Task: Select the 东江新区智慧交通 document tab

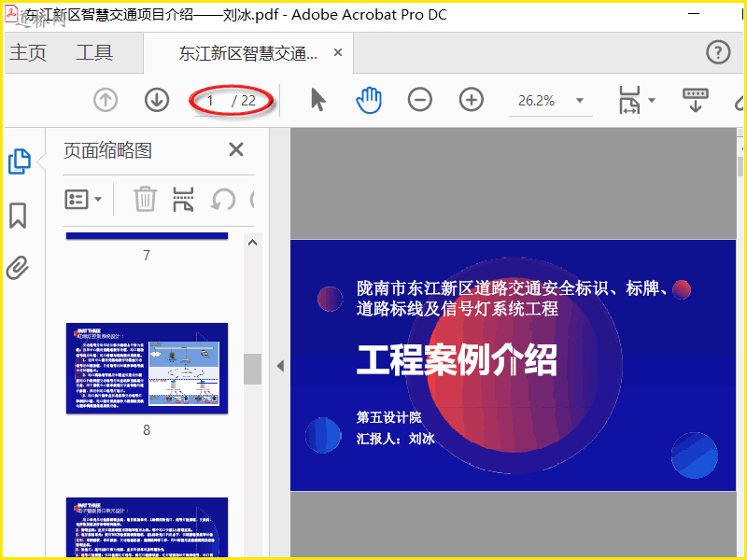Action: (247, 53)
